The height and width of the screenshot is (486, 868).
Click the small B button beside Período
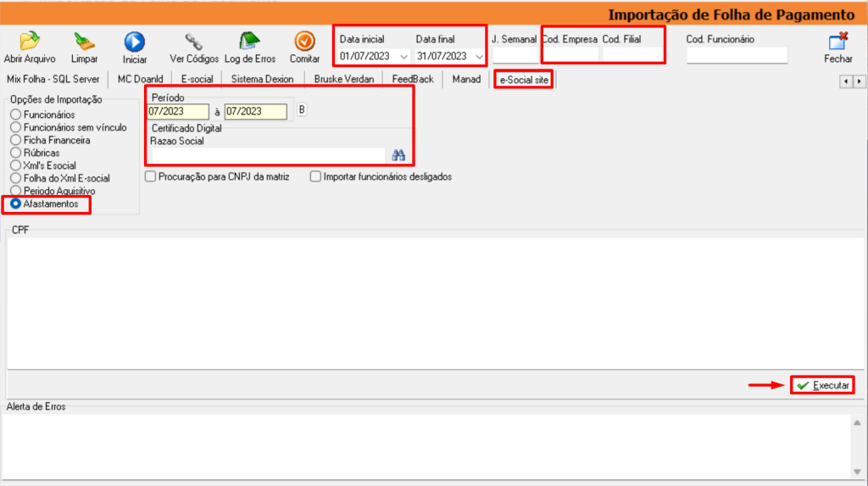302,109
